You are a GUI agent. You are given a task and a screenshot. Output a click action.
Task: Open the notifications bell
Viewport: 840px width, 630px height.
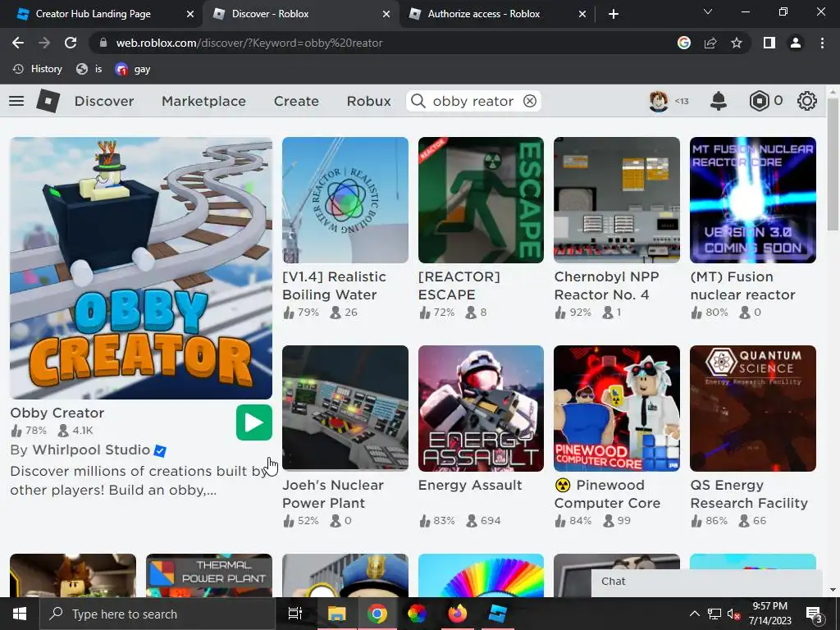tap(718, 101)
